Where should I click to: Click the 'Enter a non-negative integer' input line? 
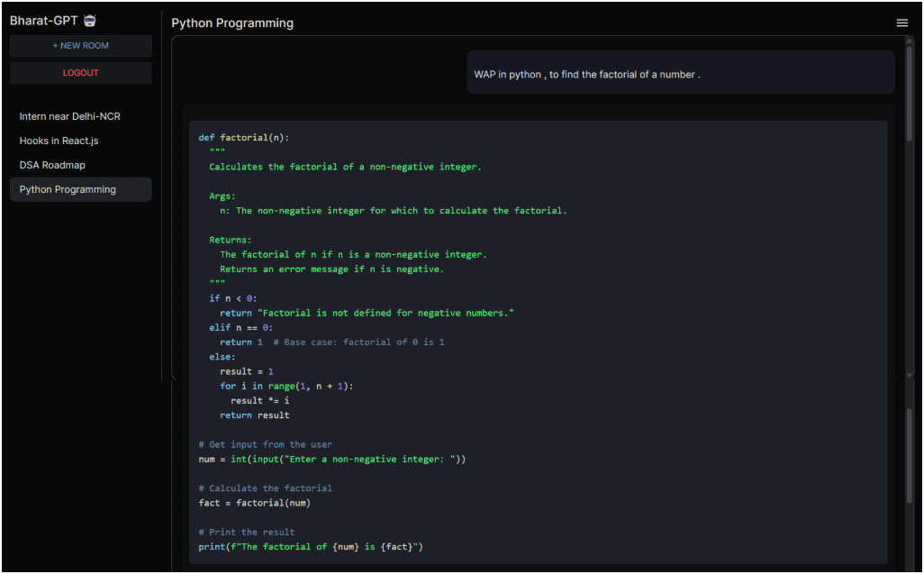click(332, 459)
